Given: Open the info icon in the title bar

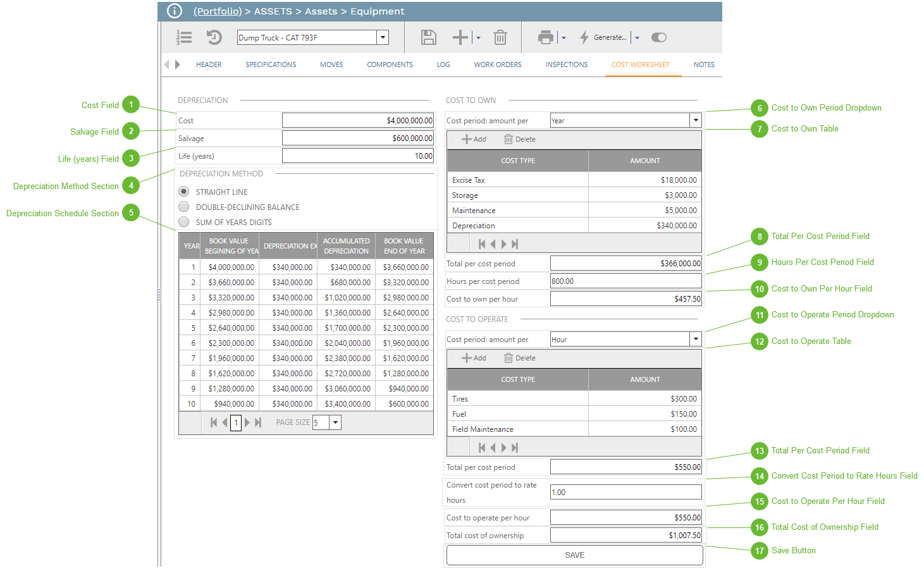Looking at the screenshot, I should pos(174,11).
